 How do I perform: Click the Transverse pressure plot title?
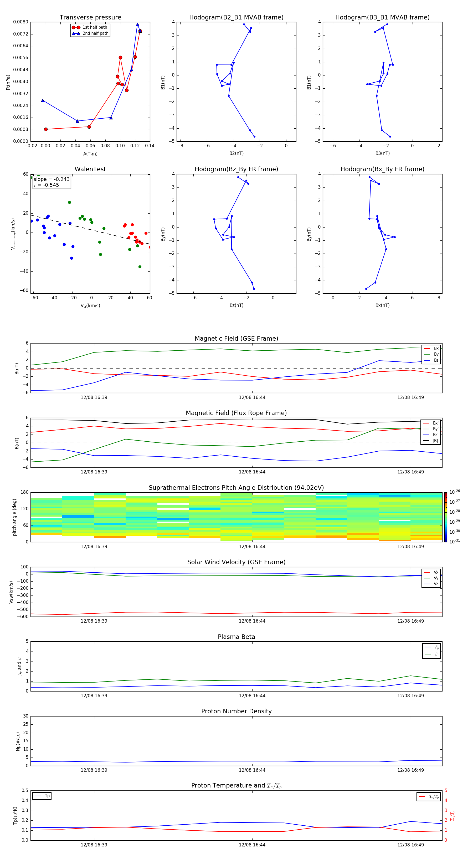[90, 18]
